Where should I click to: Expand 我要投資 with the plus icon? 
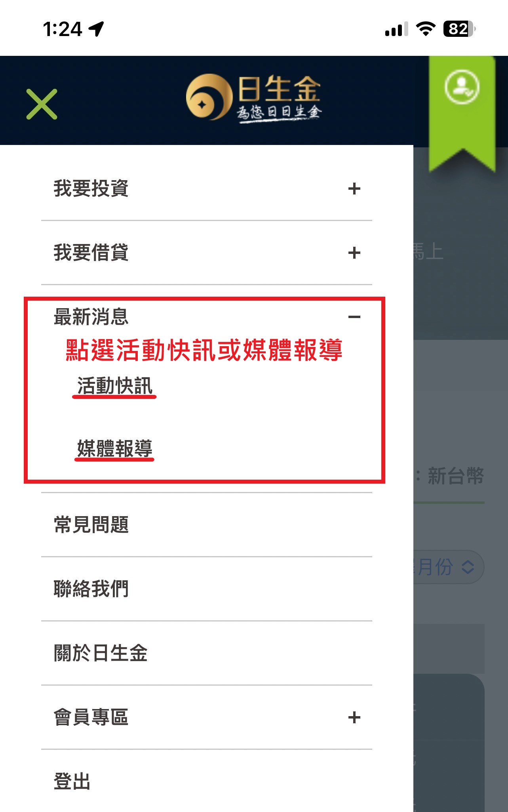354,189
